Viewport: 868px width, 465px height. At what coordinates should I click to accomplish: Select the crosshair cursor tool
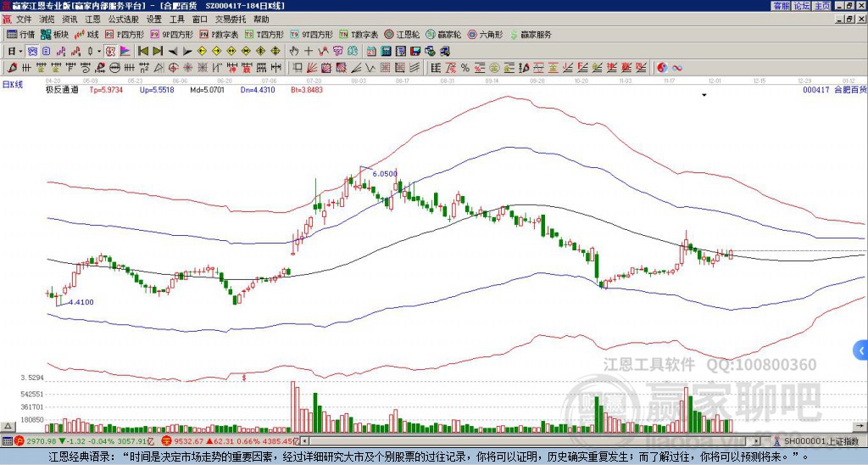tap(309, 52)
